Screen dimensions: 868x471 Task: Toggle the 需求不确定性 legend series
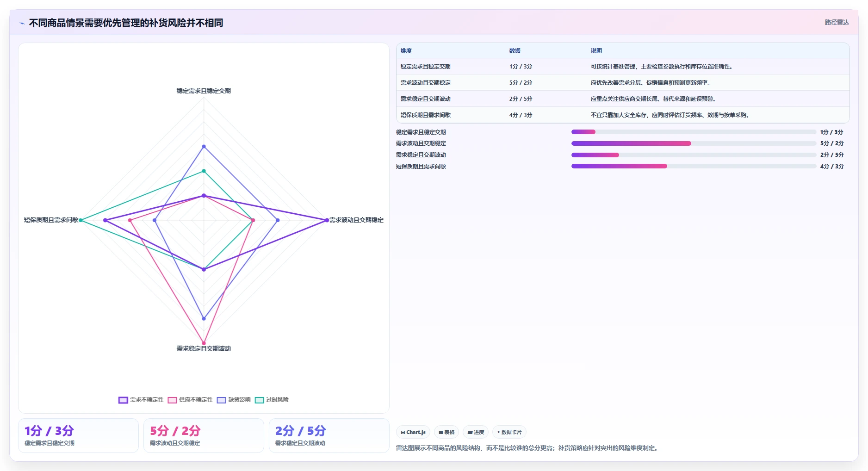click(x=141, y=400)
